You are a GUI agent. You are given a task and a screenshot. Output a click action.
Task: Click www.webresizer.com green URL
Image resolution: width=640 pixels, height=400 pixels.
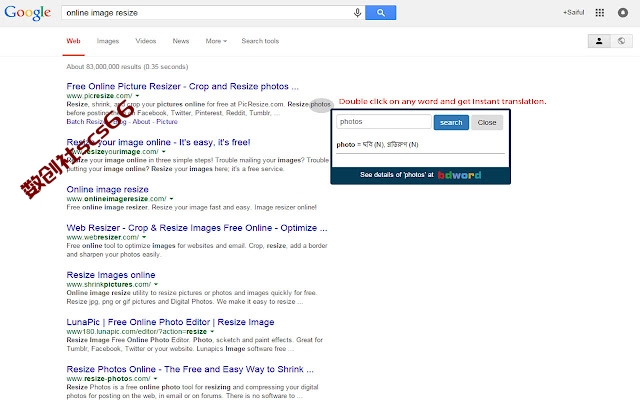pyautogui.click(x=102, y=237)
